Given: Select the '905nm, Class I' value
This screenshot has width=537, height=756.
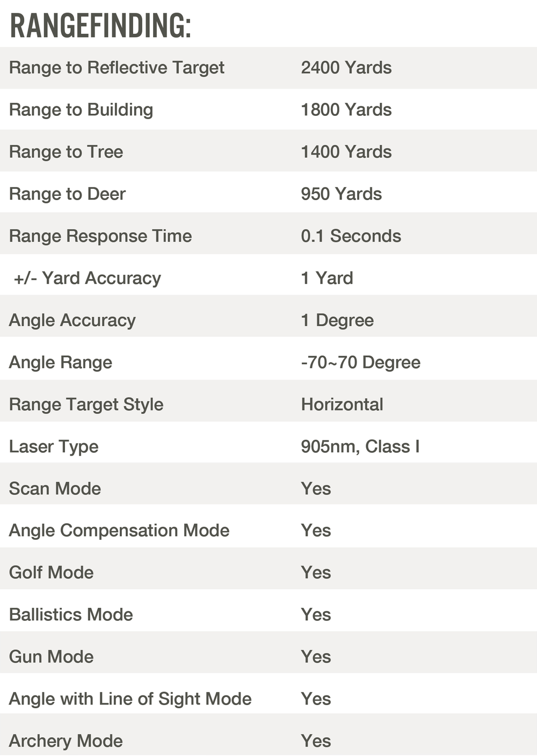Looking at the screenshot, I should [360, 446].
